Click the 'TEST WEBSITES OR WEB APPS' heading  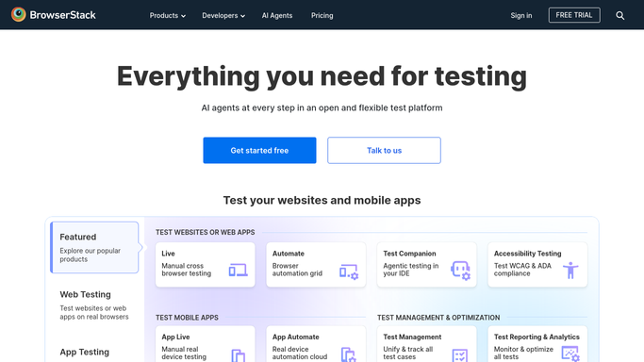click(205, 232)
